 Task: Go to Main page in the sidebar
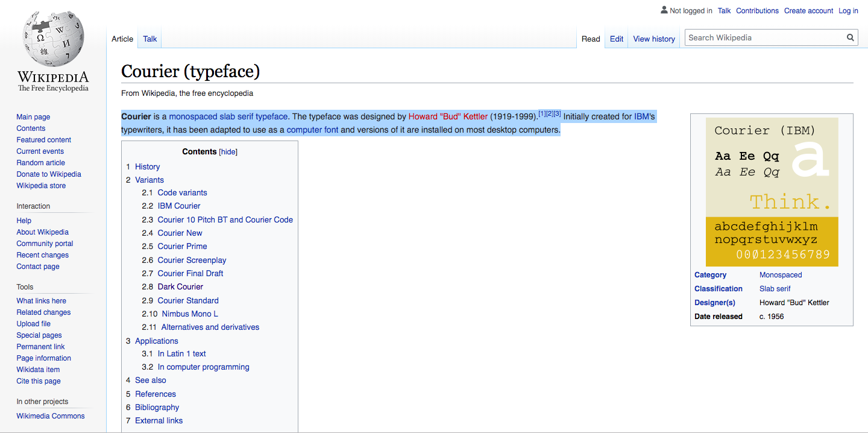pos(33,117)
